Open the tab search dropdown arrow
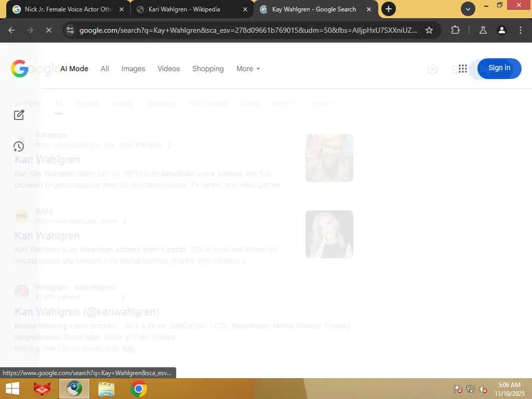The height and width of the screenshot is (399, 532). pos(468,9)
